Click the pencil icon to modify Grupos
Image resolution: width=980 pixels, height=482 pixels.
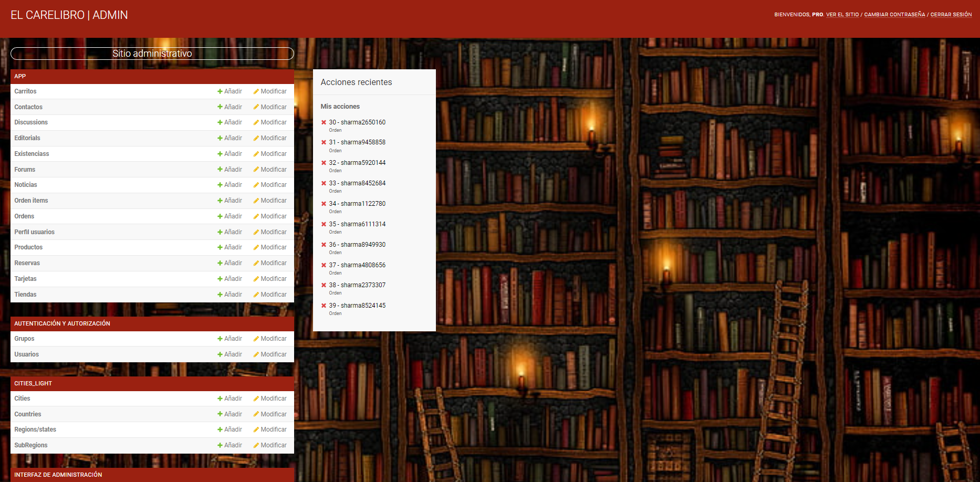(x=256, y=338)
